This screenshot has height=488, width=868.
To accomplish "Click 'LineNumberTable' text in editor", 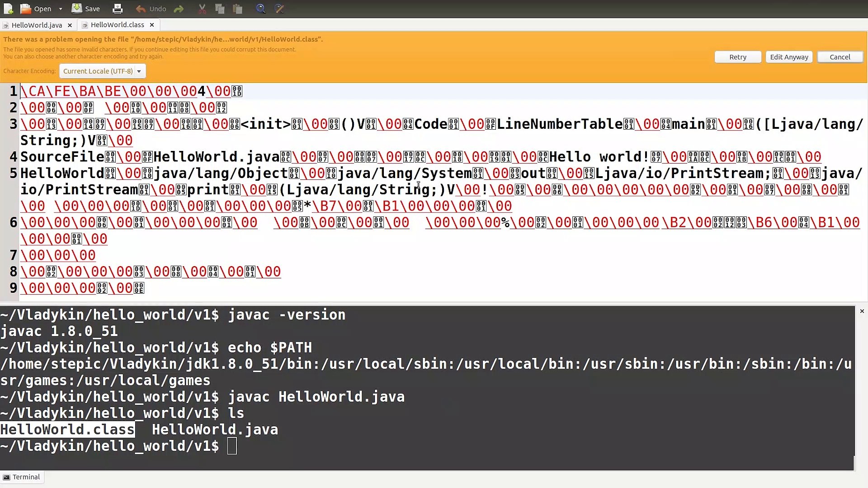I will click(560, 124).
